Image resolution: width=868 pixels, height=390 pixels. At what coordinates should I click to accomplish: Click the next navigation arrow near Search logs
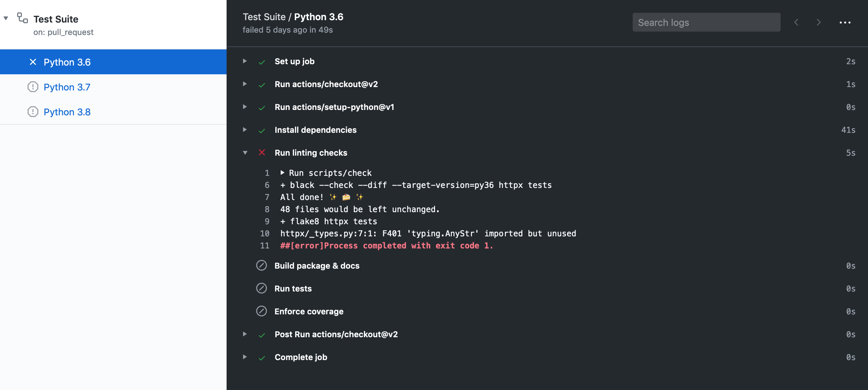(819, 22)
